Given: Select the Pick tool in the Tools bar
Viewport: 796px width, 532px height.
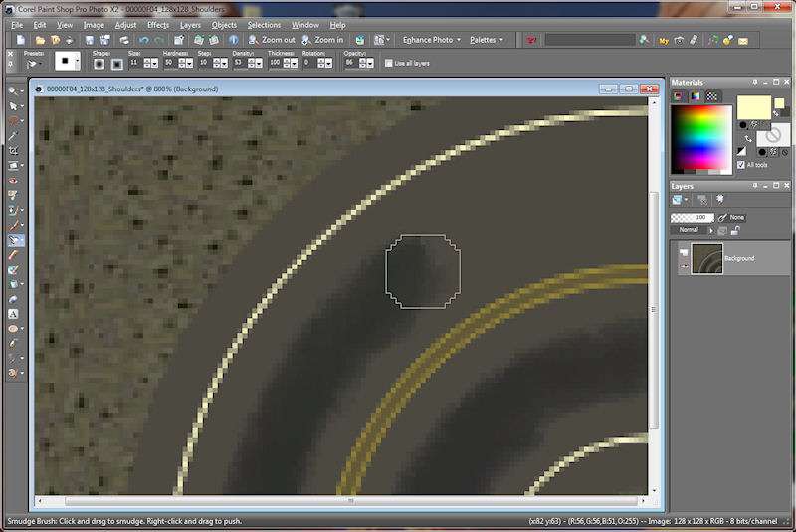Looking at the screenshot, I should (x=13, y=106).
